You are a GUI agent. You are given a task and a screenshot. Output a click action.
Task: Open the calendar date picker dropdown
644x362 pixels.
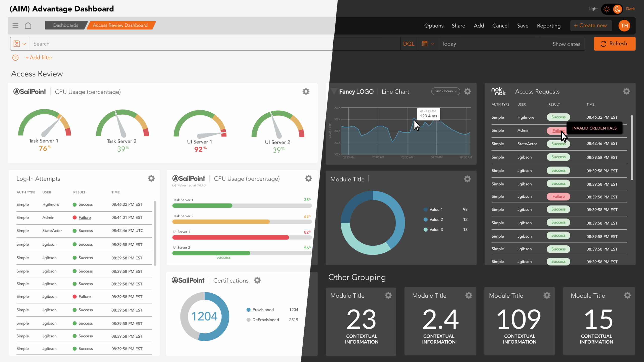point(428,44)
